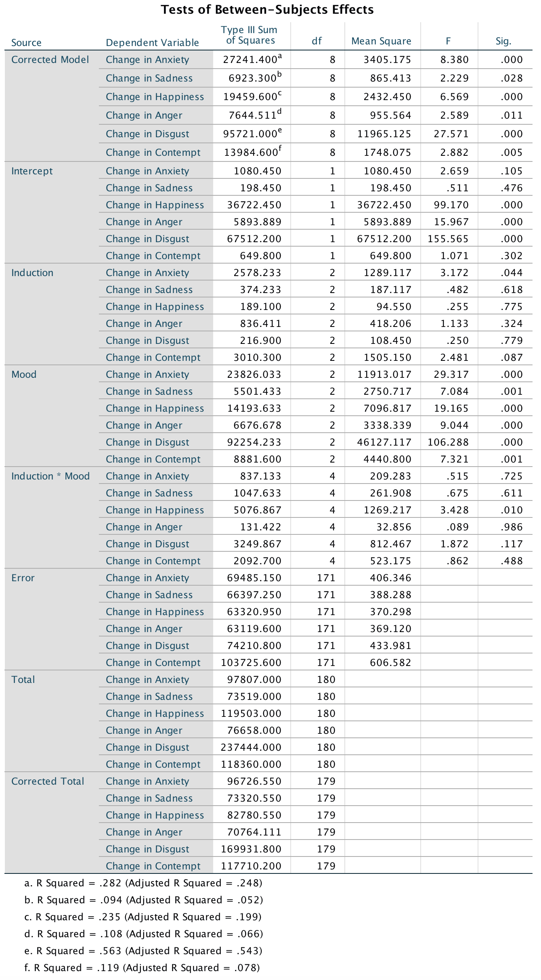This screenshot has width=541, height=980.
Task: Select the "Source" column header
Action: tap(26, 42)
